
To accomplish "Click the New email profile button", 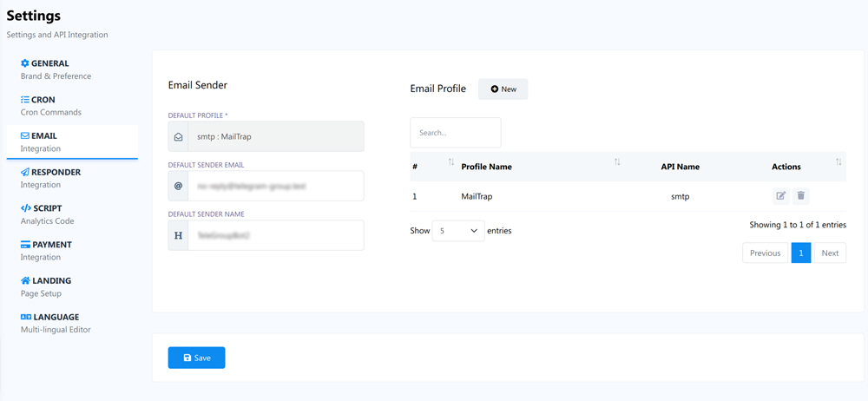I will point(503,89).
